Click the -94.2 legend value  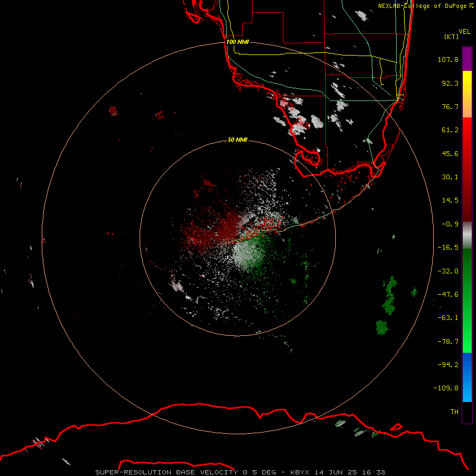[448, 365]
